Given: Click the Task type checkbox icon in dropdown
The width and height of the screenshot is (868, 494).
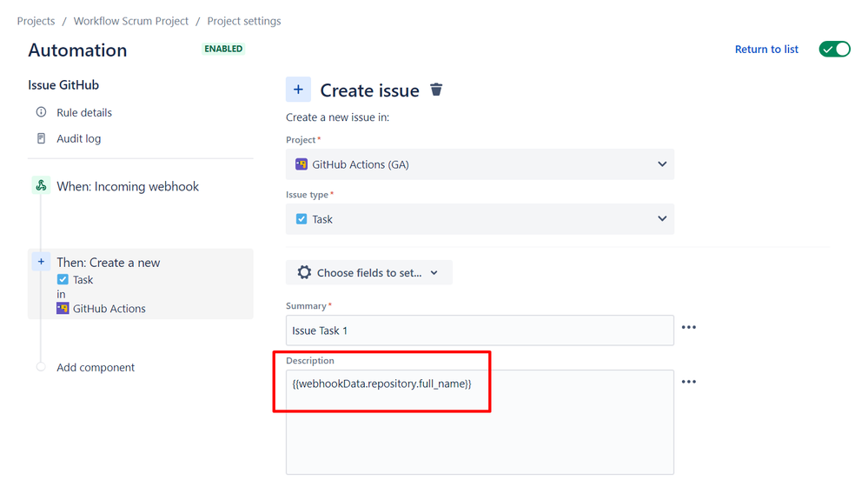Looking at the screenshot, I should tap(301, 219).
